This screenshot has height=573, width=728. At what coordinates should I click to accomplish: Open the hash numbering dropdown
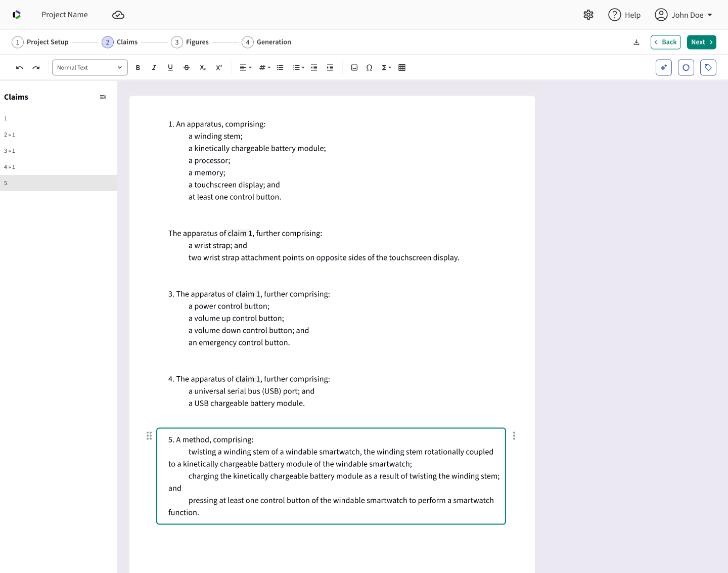pos(265,68)
